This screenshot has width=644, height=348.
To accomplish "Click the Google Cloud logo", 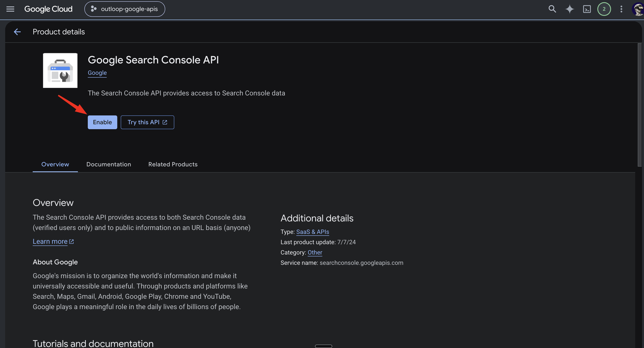I will pyautogui.click(x=48, y=9).
